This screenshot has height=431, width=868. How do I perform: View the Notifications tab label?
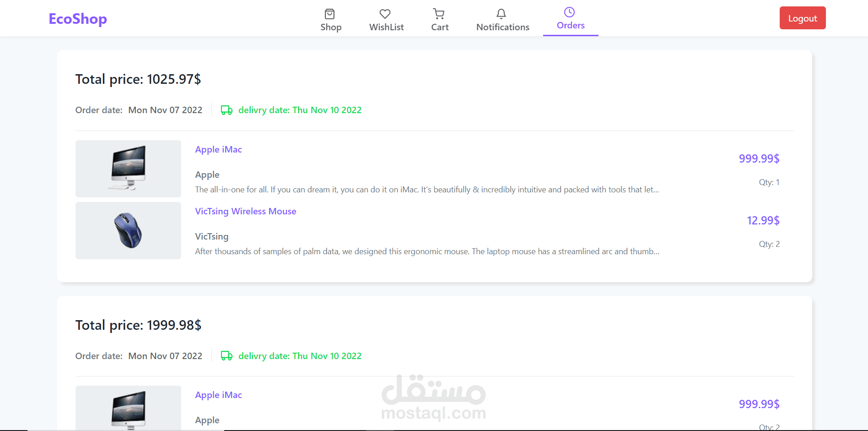[503, 27]
